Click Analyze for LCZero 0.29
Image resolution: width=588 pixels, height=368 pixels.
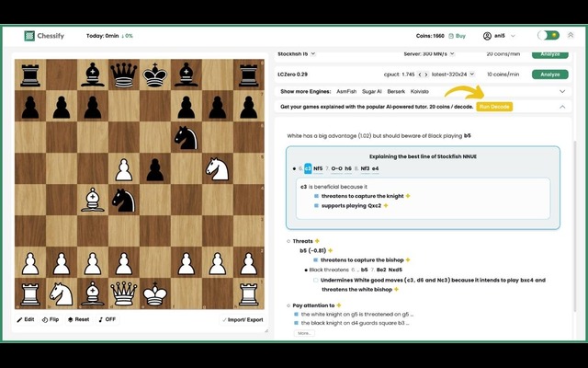point(550,75)
